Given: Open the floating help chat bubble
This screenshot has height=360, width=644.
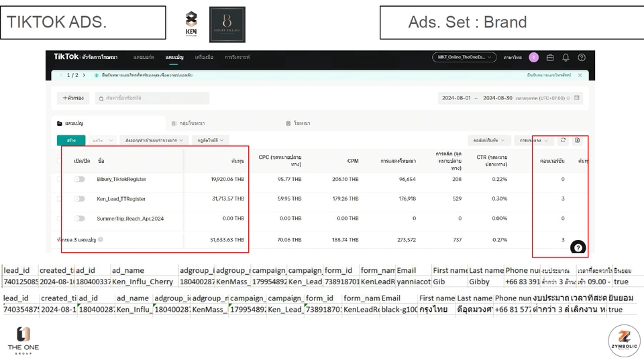Looking at the screenshot, I should click(578, 247).
